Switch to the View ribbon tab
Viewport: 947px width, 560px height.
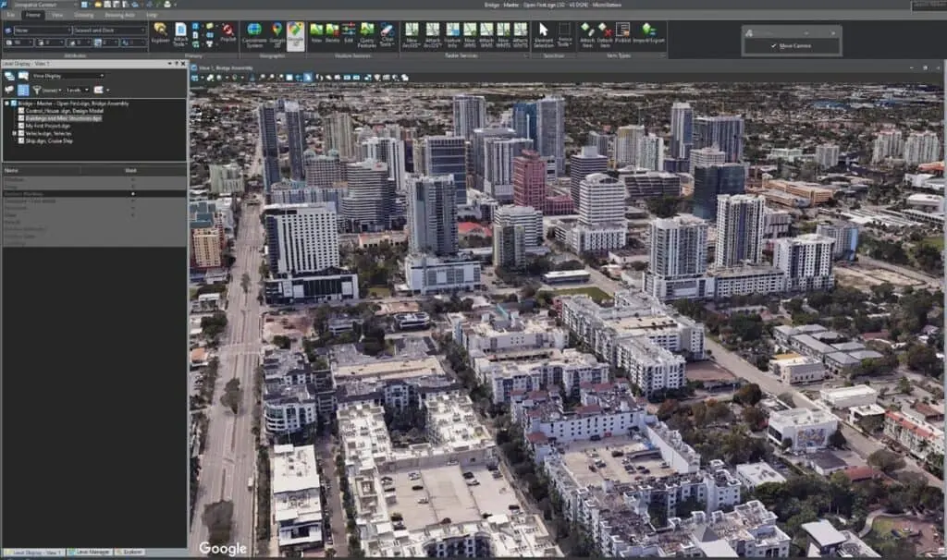click(57, 16)
